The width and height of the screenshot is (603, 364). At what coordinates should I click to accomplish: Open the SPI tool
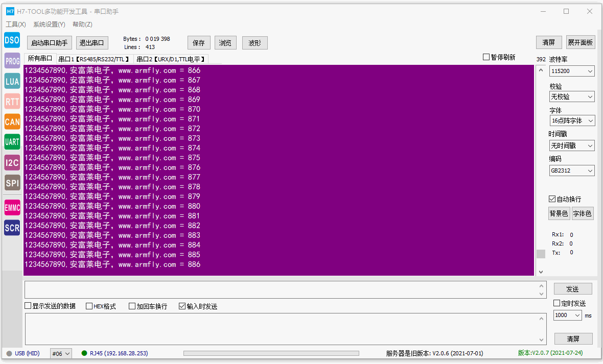coord(12,183)
